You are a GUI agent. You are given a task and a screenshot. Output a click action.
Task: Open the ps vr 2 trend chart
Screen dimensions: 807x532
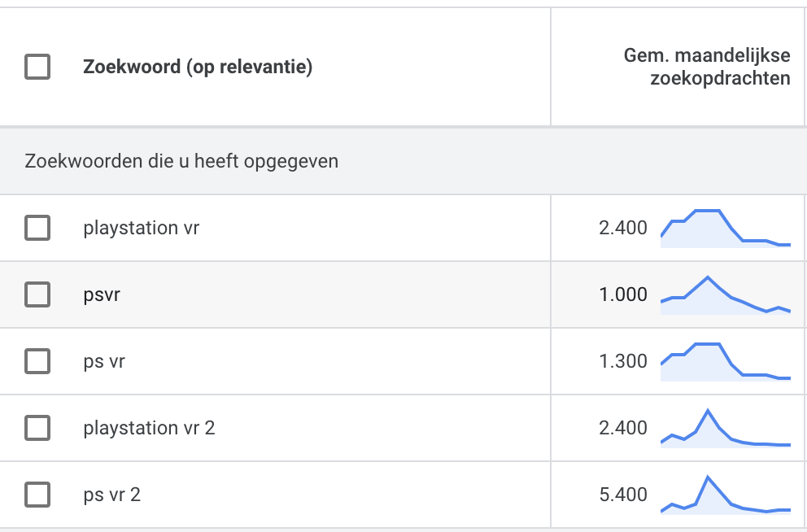(x=726, y=495)
